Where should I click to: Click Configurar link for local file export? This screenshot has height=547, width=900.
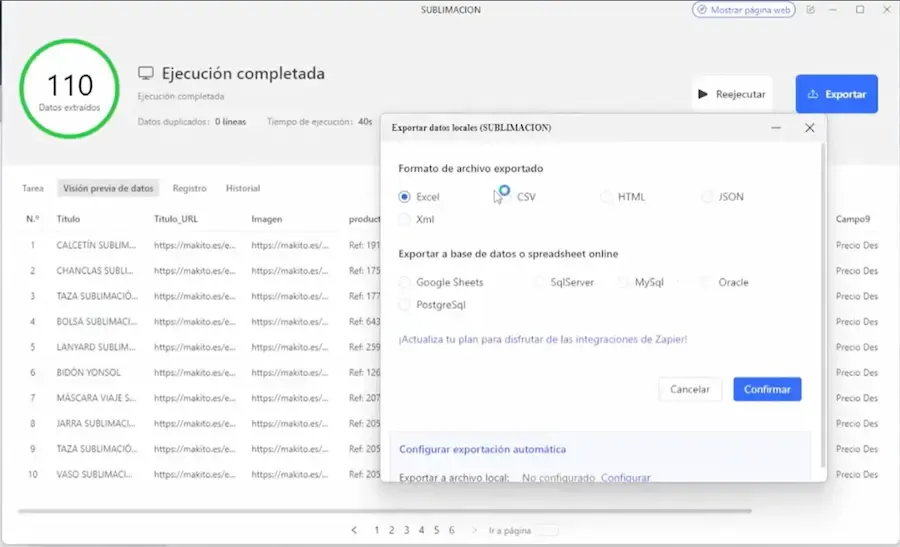click(625, 478)
